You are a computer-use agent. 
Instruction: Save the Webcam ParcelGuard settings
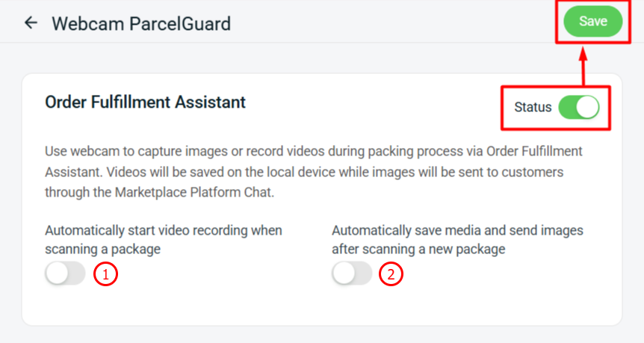coord(592,22)
